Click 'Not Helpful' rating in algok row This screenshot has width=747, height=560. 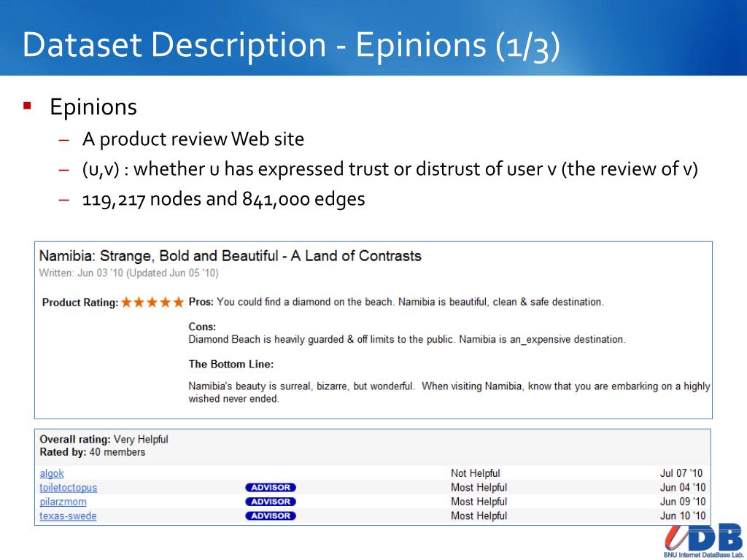475,473
